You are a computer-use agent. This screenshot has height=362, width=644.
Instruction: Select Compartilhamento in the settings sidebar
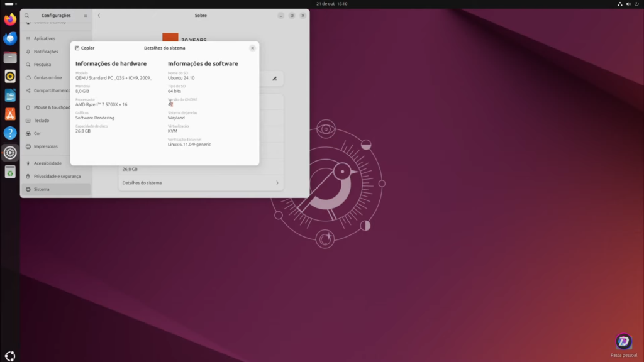(56, 90)
